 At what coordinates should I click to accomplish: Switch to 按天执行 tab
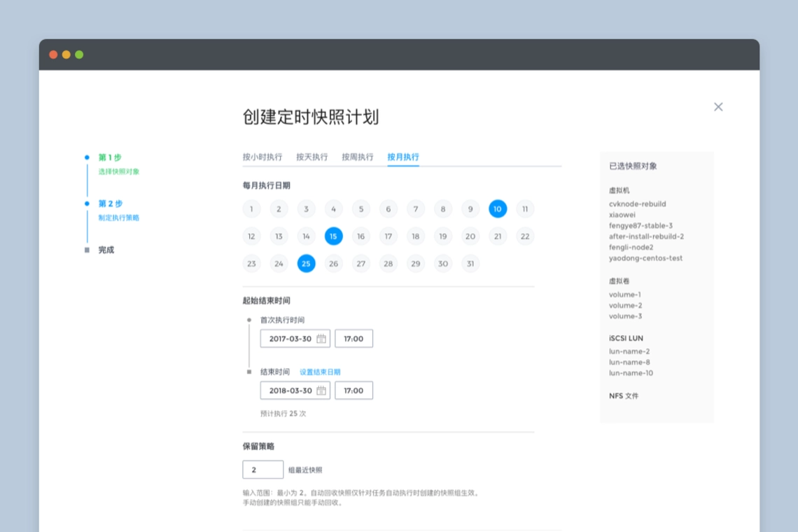point(311,157)
